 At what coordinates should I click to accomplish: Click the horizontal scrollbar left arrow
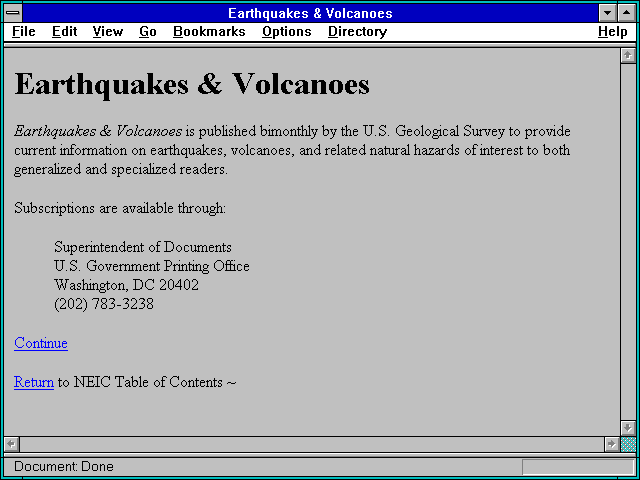tap(11, 444)
